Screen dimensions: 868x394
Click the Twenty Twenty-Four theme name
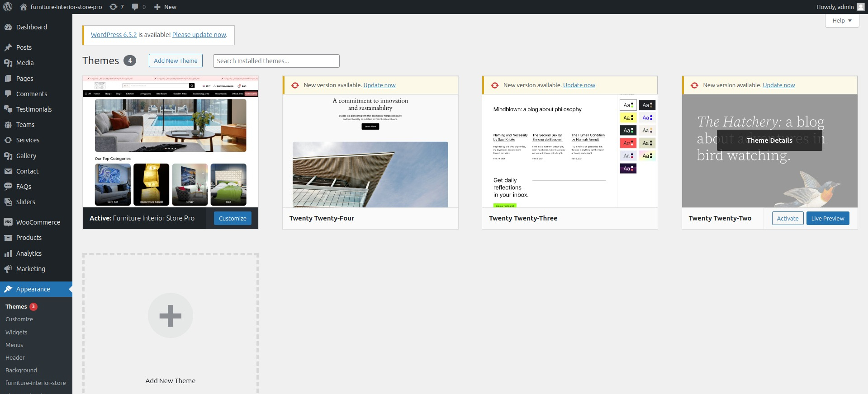pyautogui.click(x=322, y=218)
